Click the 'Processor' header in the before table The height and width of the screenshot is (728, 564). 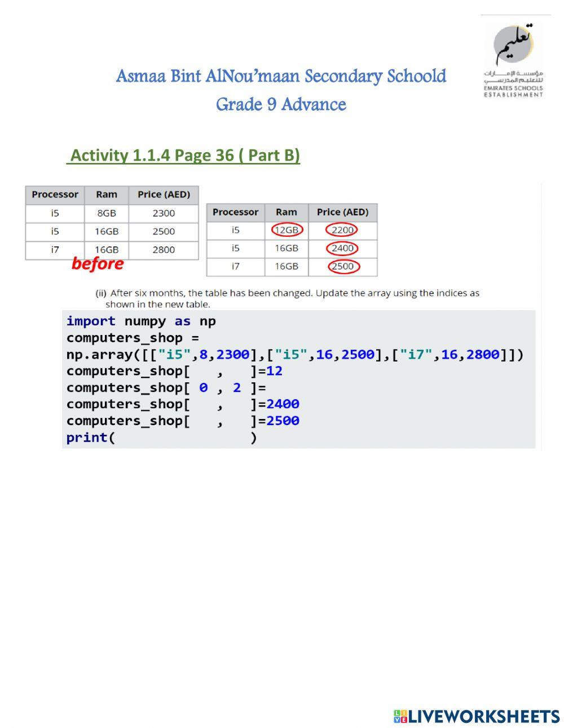[x=55, y=195]
